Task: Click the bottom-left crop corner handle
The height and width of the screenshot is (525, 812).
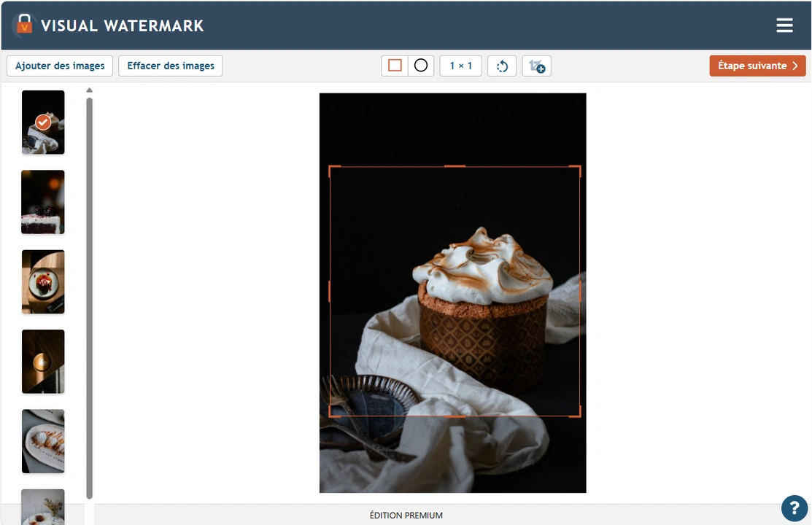Action: pos(334,411)
